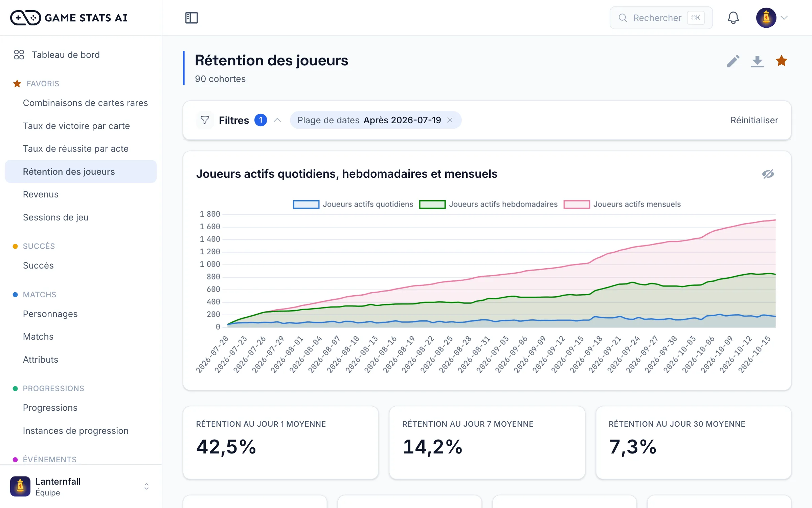Navigate to Matchs
This screenshot has height=508, width=812.
(81, 337)
